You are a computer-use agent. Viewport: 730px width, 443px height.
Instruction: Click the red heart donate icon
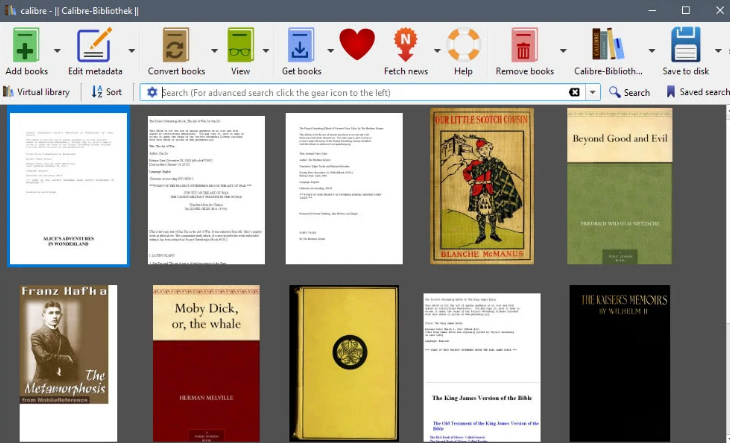coord(357,44)
